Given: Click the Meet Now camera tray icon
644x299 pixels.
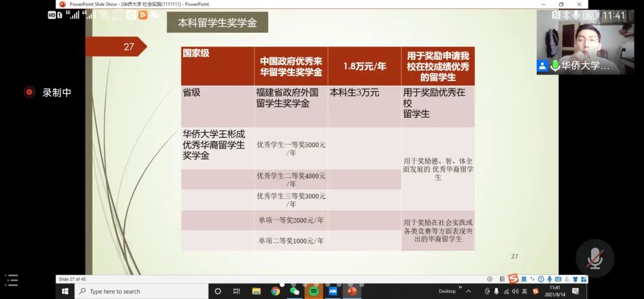Looking at the screenshot, I should [x=487, y=291].
